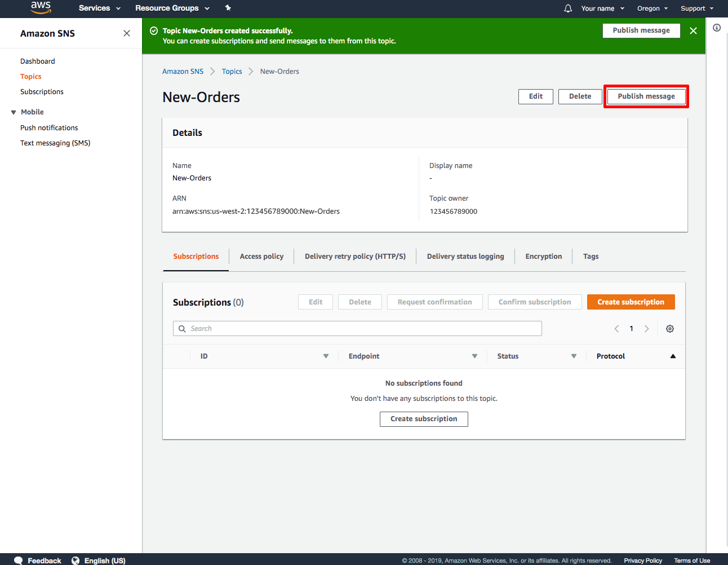
Task: Click the pin star icon in top bar
Action: [228, 8]
